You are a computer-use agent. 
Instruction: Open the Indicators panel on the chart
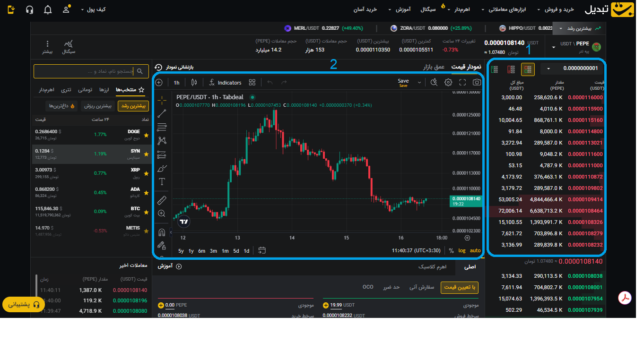[225, 82]
